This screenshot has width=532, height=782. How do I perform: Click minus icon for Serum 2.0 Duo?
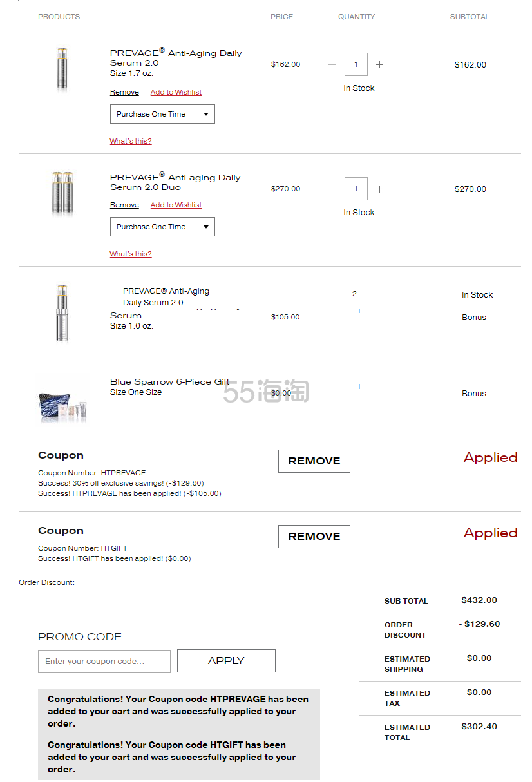click(x=332, y=189)
